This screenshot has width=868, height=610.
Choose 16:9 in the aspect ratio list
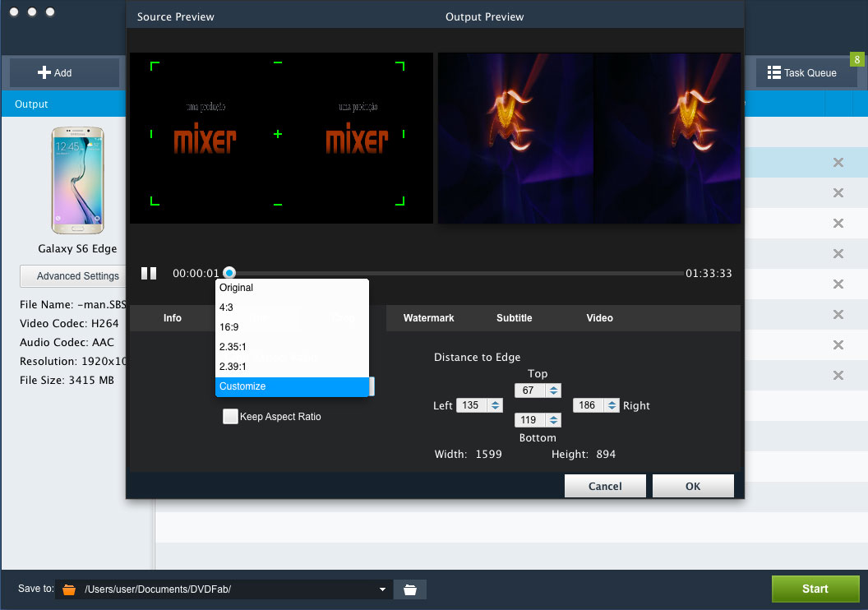(x=292, y=327)
